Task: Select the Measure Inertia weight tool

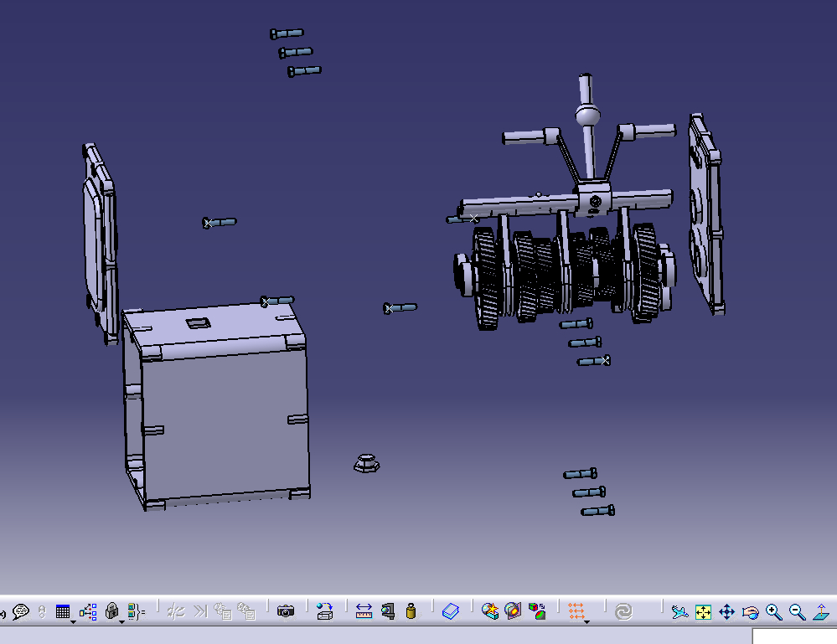Action: 411,611
